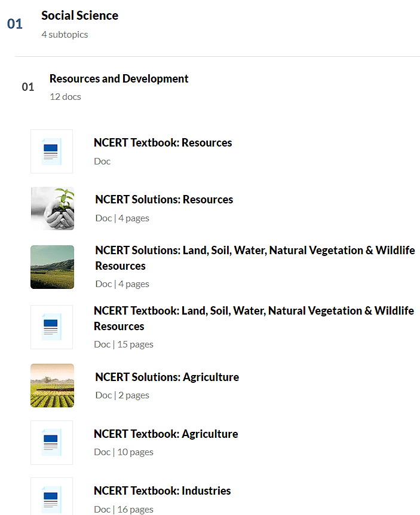
Task: Open NCERT Solutions: Resources document
Action: coord(164,200)
